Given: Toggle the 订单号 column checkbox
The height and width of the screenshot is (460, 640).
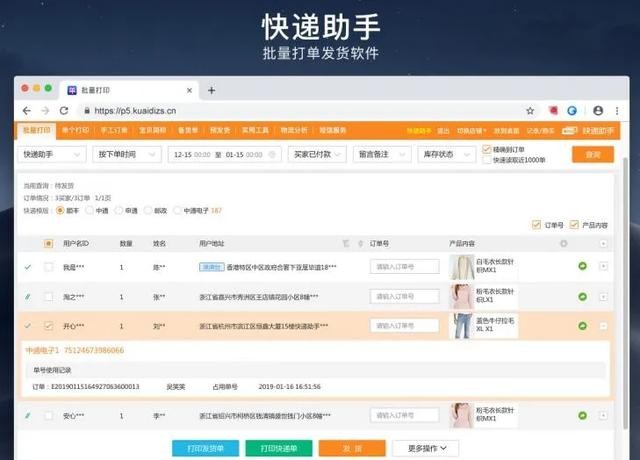Looking at the screenshot, I should (x=535, y=224).
